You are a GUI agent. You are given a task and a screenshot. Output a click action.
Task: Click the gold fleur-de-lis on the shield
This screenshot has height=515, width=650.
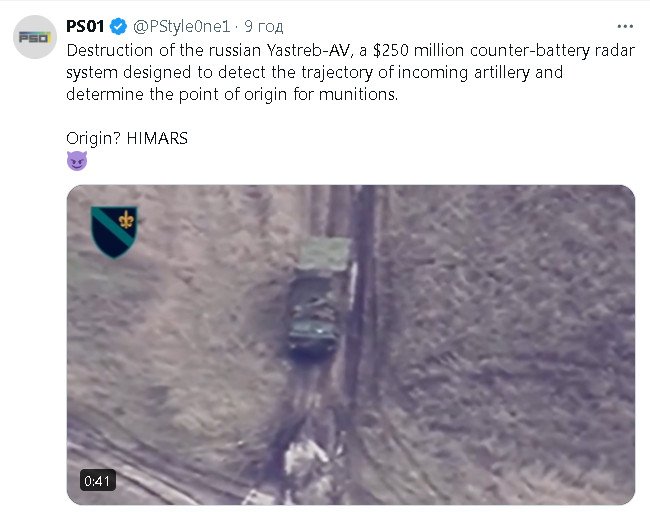(x=126, y=220)
